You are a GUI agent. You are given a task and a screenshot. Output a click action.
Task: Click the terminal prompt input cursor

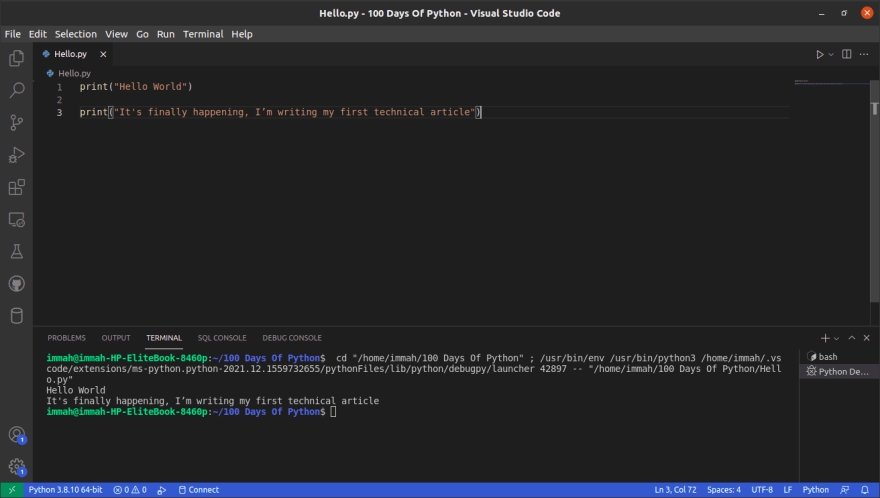coord(333,412)
